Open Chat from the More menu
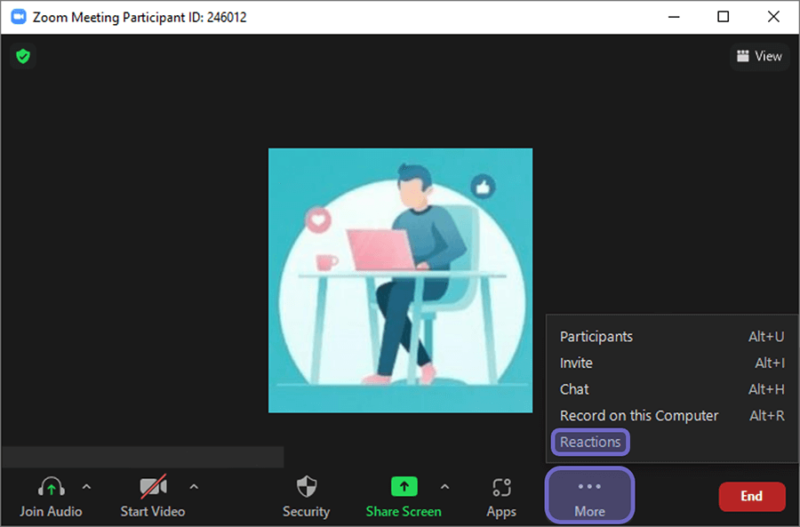Screen dimensions: 800x527 click(672, 389)
